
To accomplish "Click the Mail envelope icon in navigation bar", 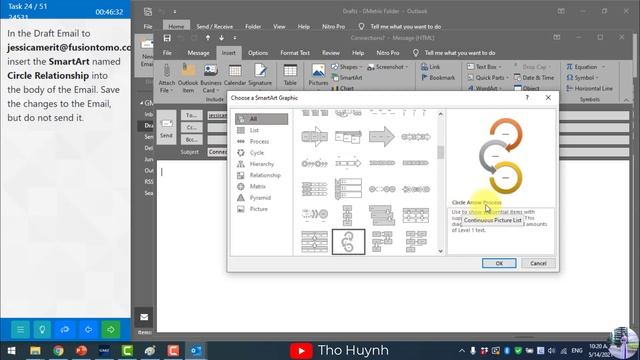I will coord(144,317).
